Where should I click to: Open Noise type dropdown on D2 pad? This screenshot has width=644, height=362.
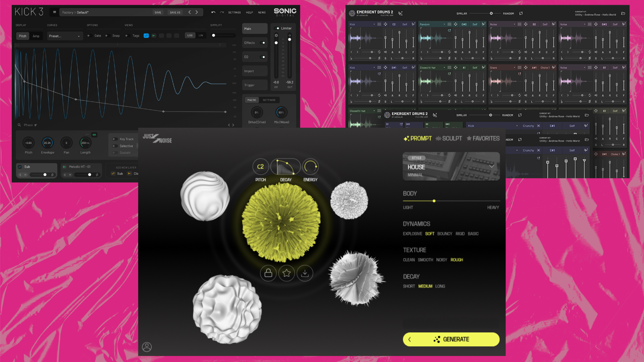(502, 24)
